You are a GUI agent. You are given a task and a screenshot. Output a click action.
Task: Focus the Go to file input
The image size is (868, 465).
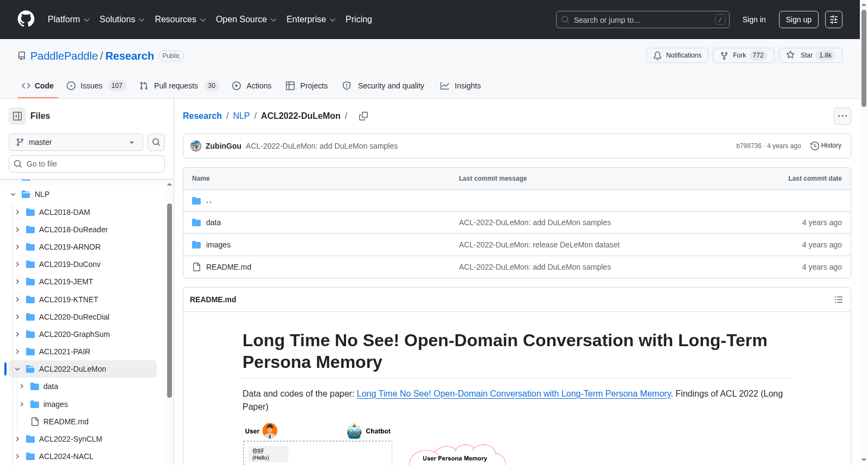point(87,164)
